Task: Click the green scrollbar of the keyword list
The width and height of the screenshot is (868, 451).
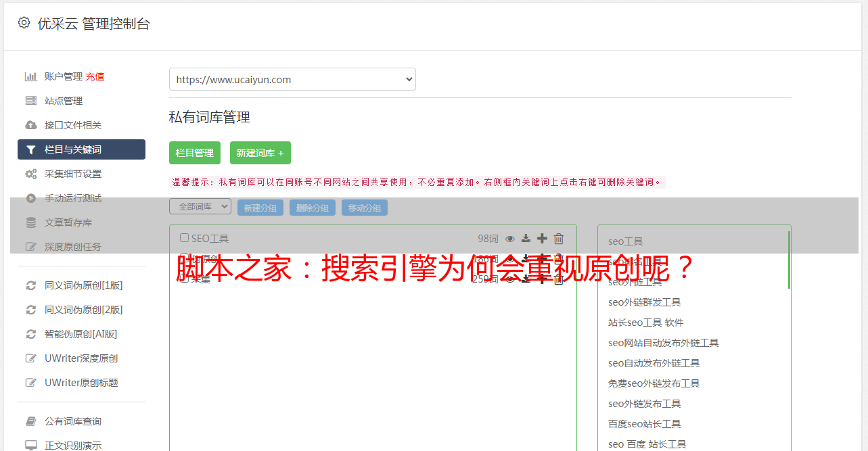Action: (789, 260)
